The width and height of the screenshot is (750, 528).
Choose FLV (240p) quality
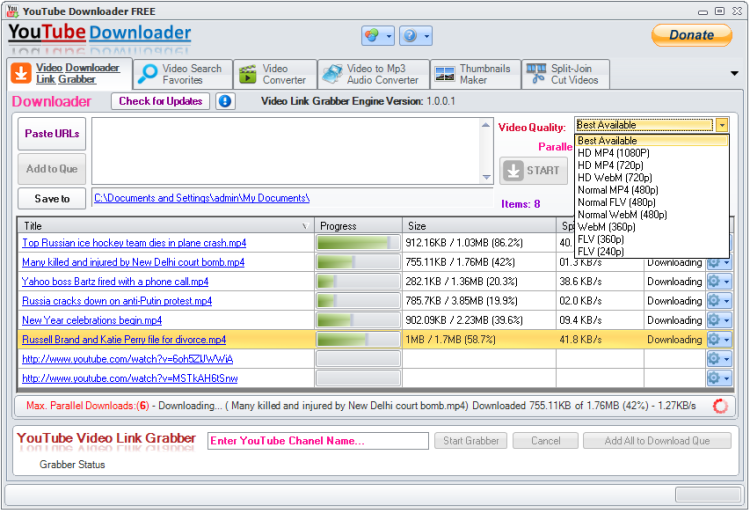pyautogui.click(x=651, y=252)
